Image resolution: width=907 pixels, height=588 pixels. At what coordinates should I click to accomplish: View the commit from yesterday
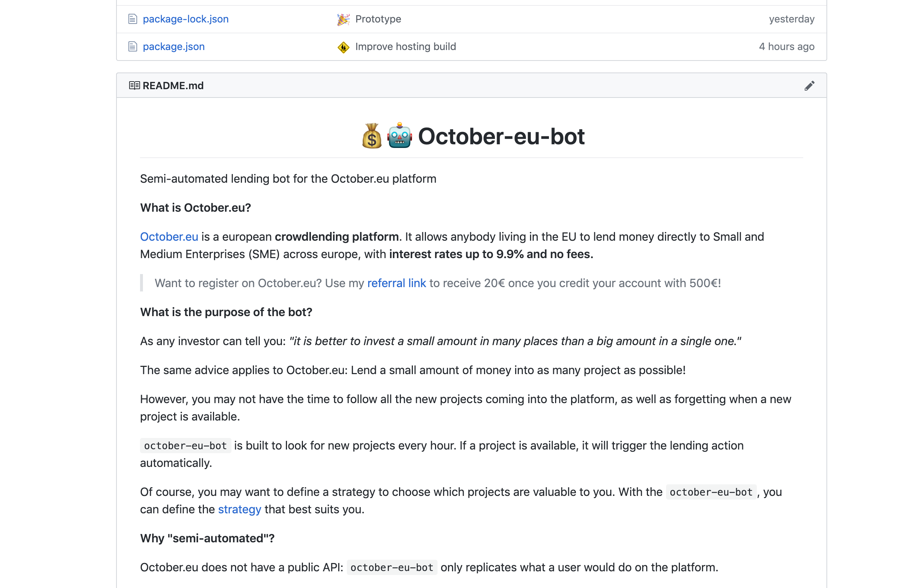(x=791, y=18)
